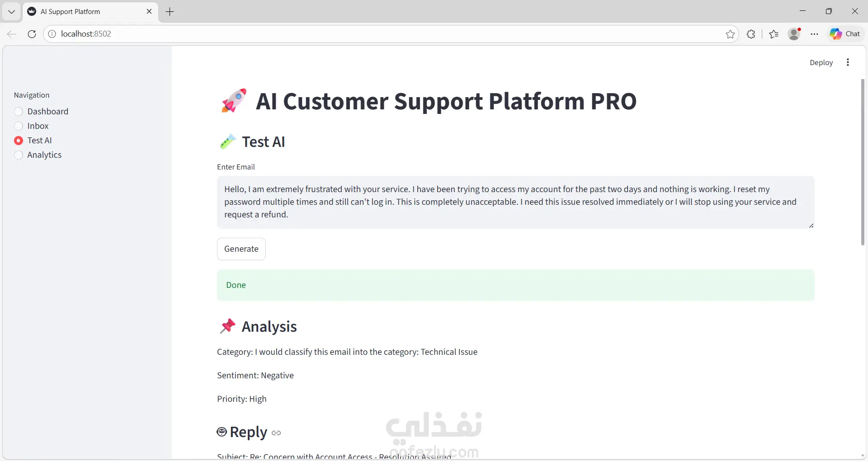The image size is (868, 461).
Task: Open the new tab plus button
Action: click(x=170, y=12)
